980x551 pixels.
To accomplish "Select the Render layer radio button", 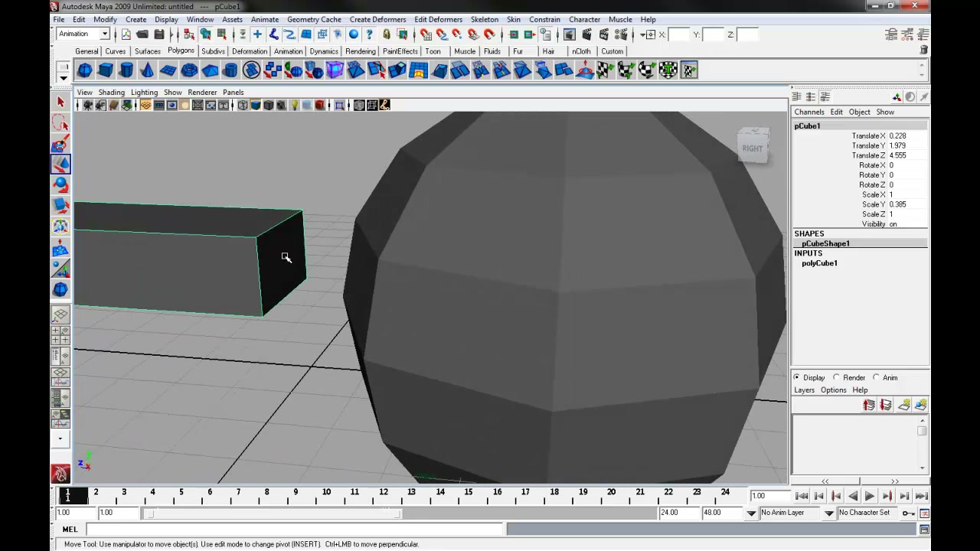I will [x=836, y=377].
